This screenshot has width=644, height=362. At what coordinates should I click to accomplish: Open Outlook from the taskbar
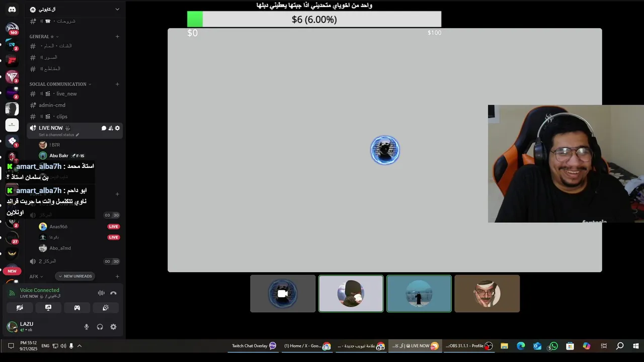point(537,346)
